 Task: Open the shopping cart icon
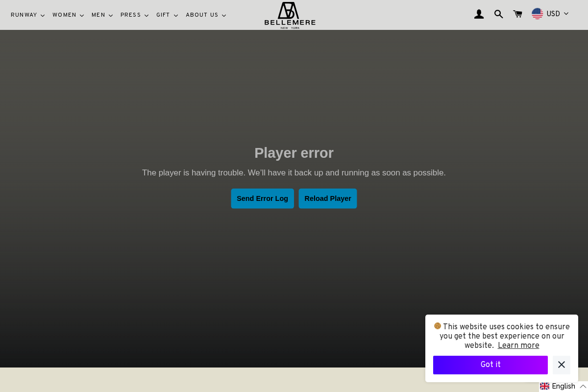point(517,14)
